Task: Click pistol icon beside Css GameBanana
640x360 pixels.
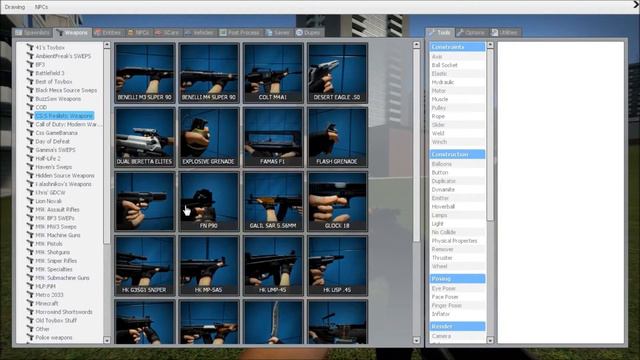Action: pos(30,133)
